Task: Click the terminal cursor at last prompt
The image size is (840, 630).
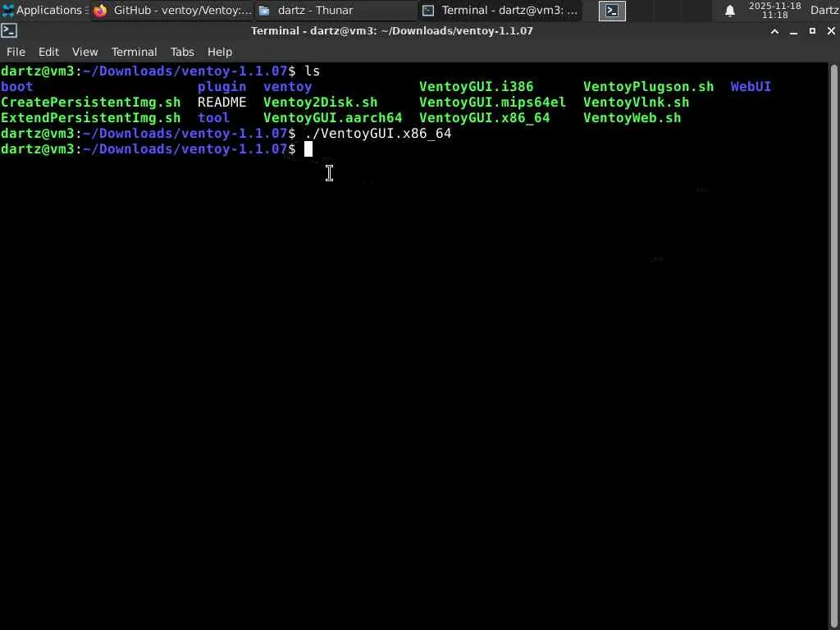Action: pyautogui.click(x=308, y=149)
